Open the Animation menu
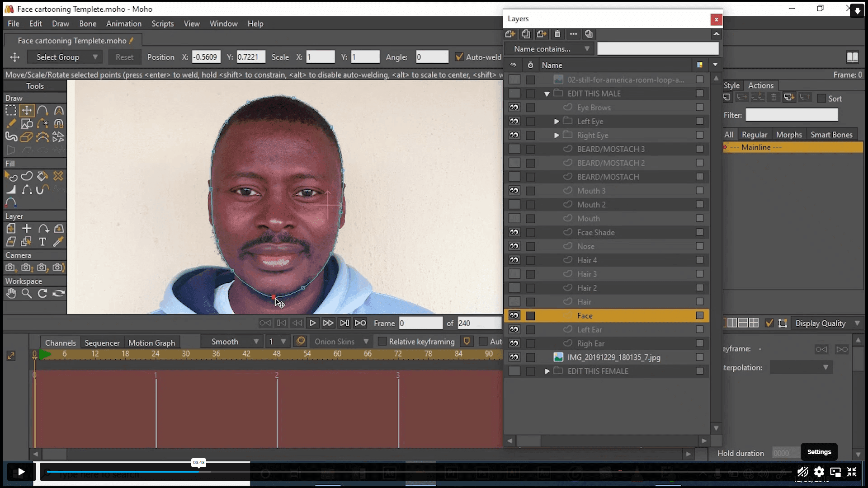 pos(123,23)
